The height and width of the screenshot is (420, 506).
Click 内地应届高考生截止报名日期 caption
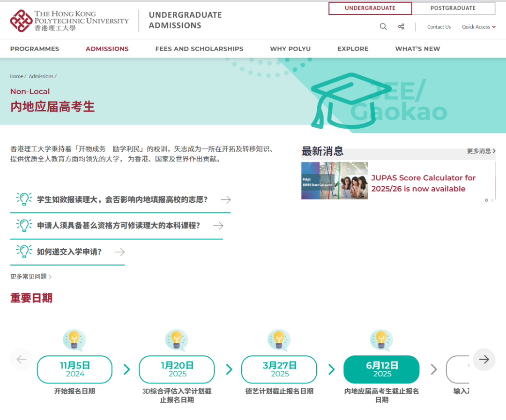pyautogui.click(x=381, y=396)
